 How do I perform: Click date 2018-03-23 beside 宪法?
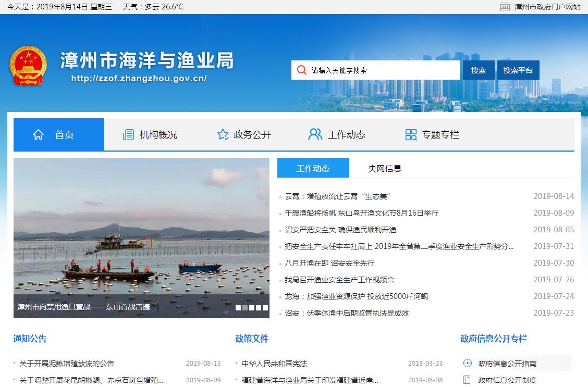(425, 364)
